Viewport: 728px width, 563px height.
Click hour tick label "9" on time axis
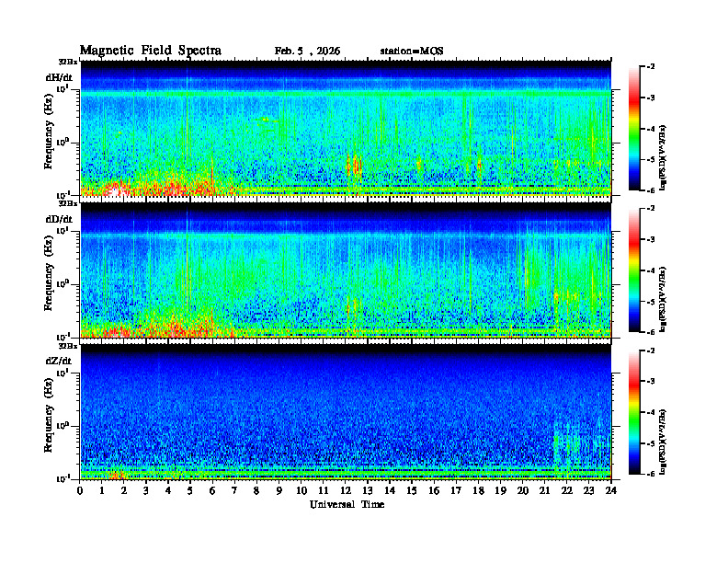279,490
